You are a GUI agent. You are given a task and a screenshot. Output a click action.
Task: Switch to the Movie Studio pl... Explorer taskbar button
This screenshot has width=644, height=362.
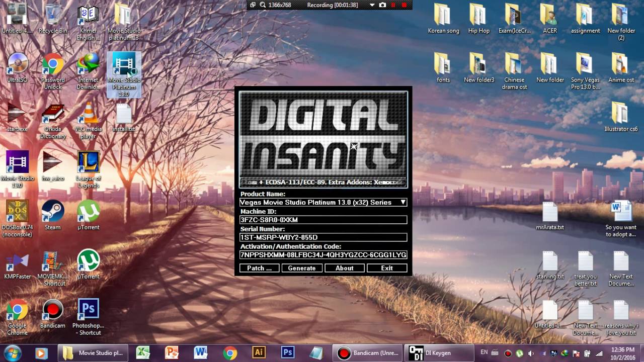[93, 353]
